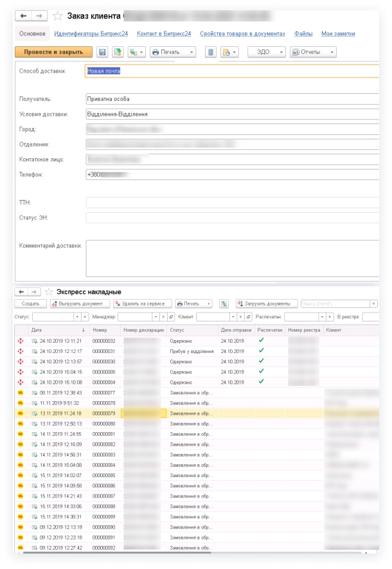Click Провести и закрыть button
Image resolution: width=392 pixels, height=569 pixels.
coord(54,52)
